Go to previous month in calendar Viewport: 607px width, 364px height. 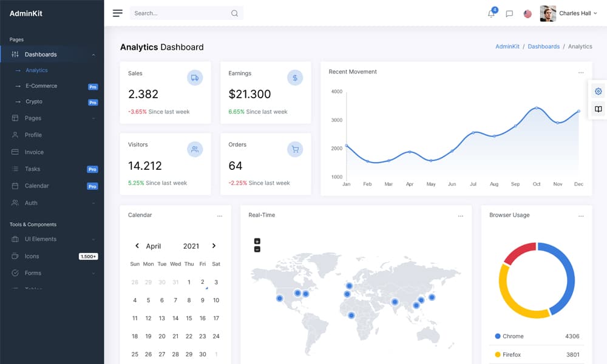(x=137, y=246)
